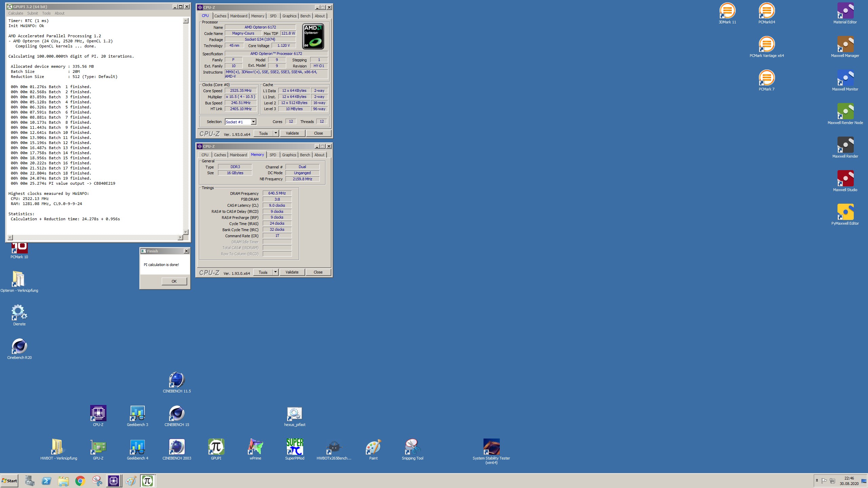Screen dimensions: 868x488
Task: Open the Submit menu in GPUPI
Action: 33,13
